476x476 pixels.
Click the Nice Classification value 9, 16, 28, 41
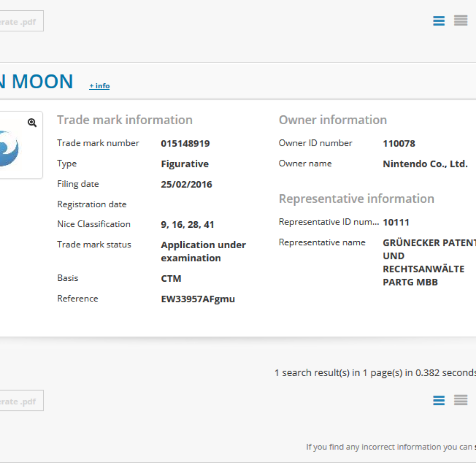click(x=187, y=225)
